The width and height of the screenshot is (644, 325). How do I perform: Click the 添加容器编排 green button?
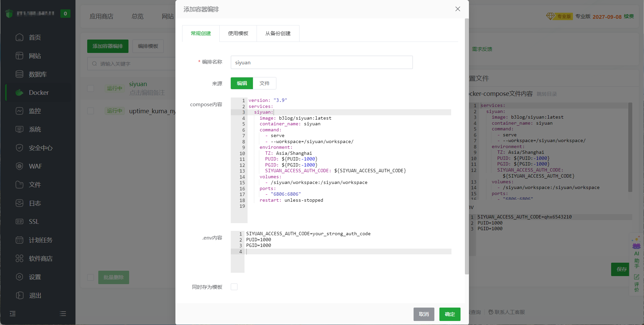(108, 46)
